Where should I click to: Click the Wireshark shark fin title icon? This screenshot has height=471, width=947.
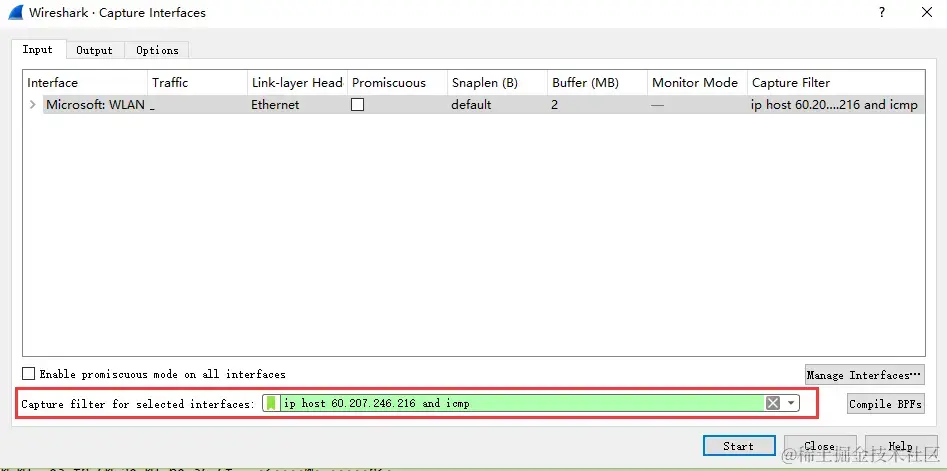click(x=15, y=12)
